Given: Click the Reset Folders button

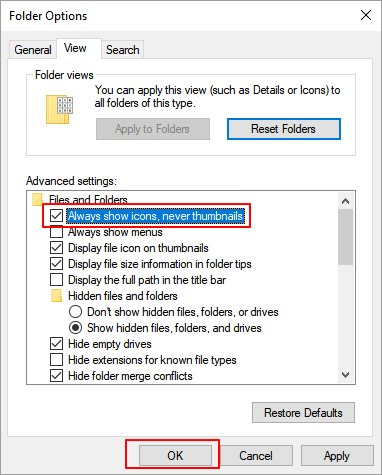Looking at the screenshot, I should 284,129.
